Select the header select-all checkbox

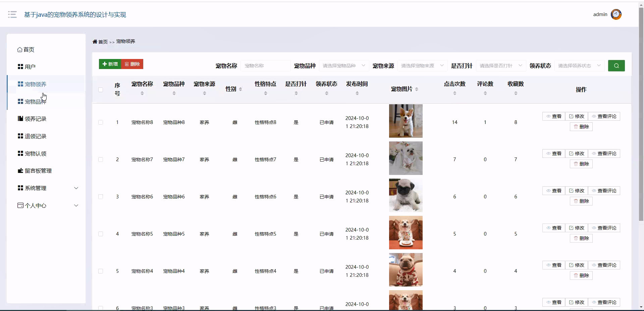pyautogui.click(x=101, y=89)
